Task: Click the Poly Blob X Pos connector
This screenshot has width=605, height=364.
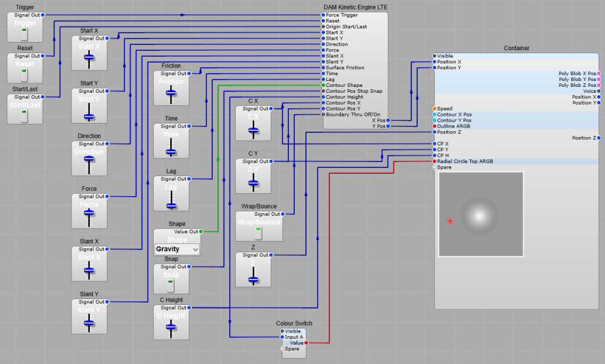Action: 599,74
